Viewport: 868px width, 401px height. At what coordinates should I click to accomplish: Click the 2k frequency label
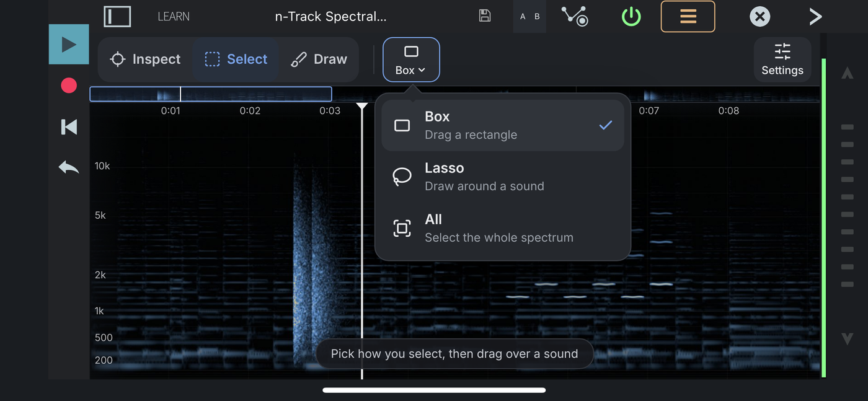100,275
